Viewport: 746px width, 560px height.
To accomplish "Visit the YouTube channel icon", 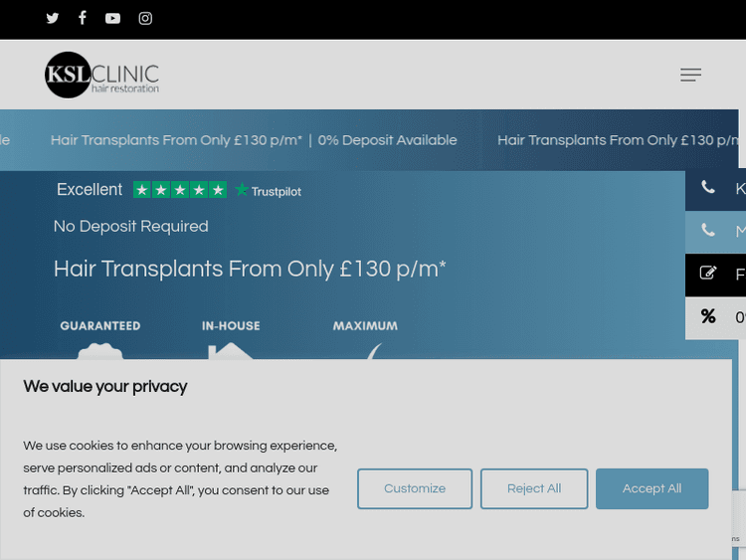I will [x=112, y=18].
